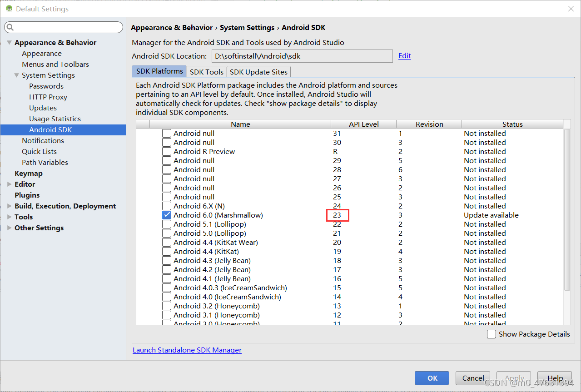Switch to SDK Update Sites tab
The height and width of the screenshot is (392, 581).
[258, 72]
